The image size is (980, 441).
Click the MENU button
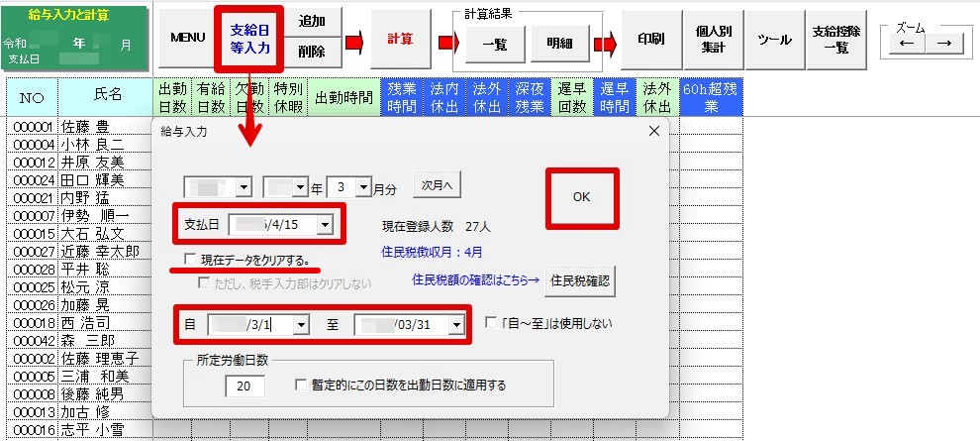tap(188, 38)
